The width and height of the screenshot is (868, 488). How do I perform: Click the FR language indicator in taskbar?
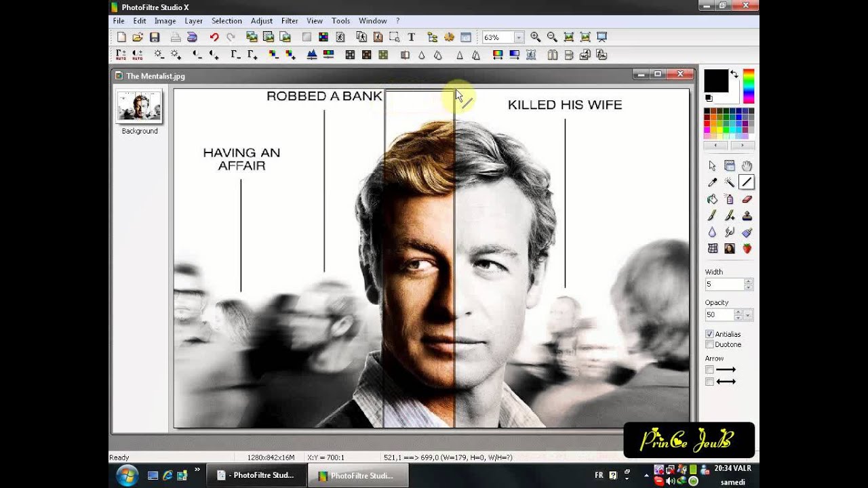[599, 475]
